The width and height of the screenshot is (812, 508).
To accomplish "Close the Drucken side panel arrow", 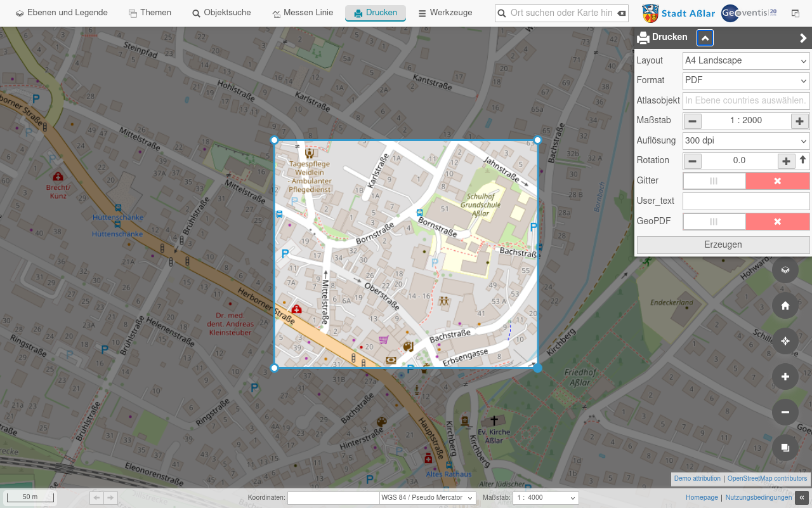I will [803, 38].
